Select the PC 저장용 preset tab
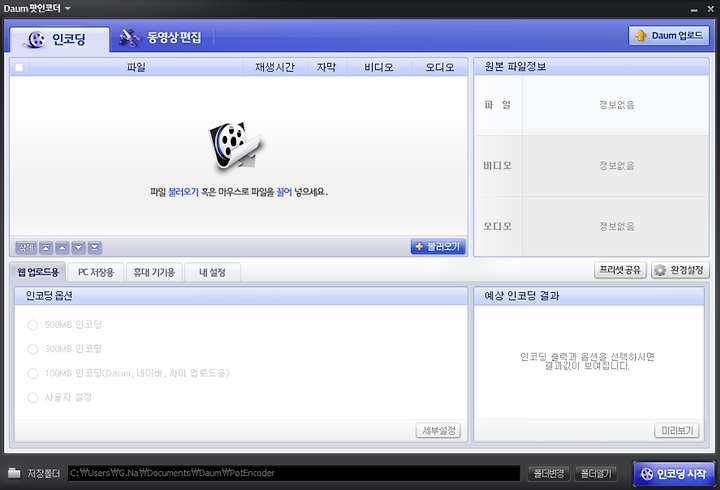The height and width of the screenshot is (490, 720). coord(96,272)
